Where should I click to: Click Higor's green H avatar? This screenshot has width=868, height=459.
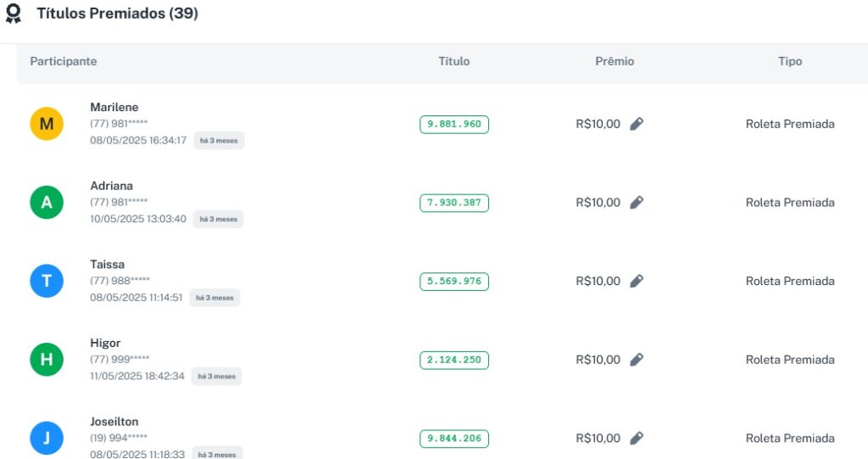pos(47,360)
